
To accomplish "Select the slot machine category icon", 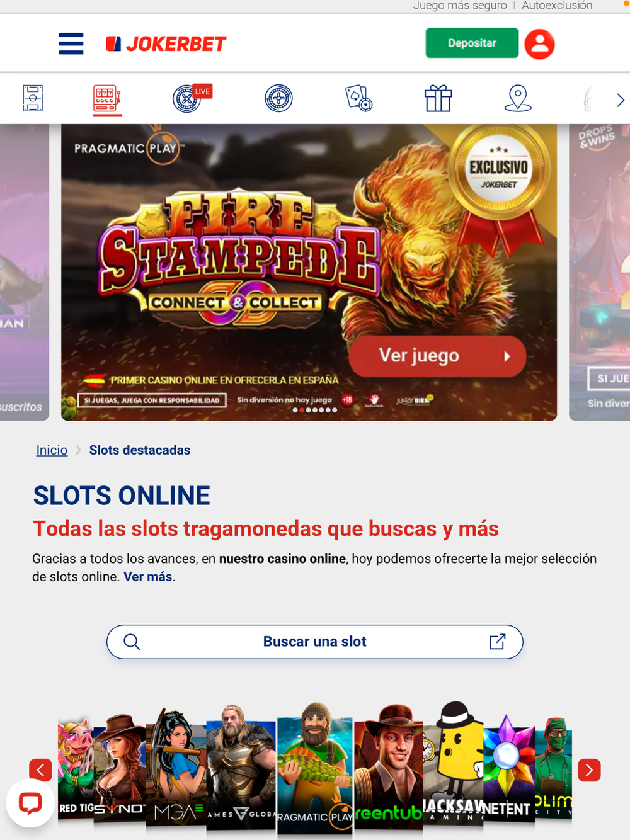I will click(x=107, y=99).
